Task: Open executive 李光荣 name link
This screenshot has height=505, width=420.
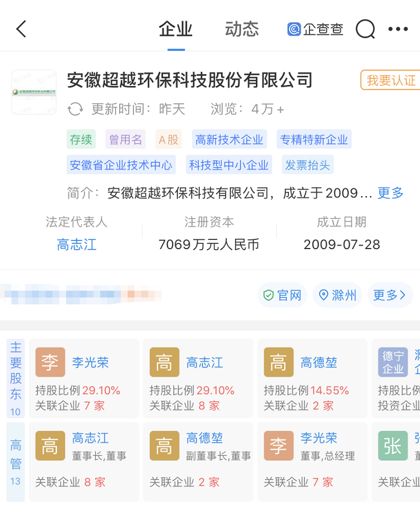Action: 319,438
